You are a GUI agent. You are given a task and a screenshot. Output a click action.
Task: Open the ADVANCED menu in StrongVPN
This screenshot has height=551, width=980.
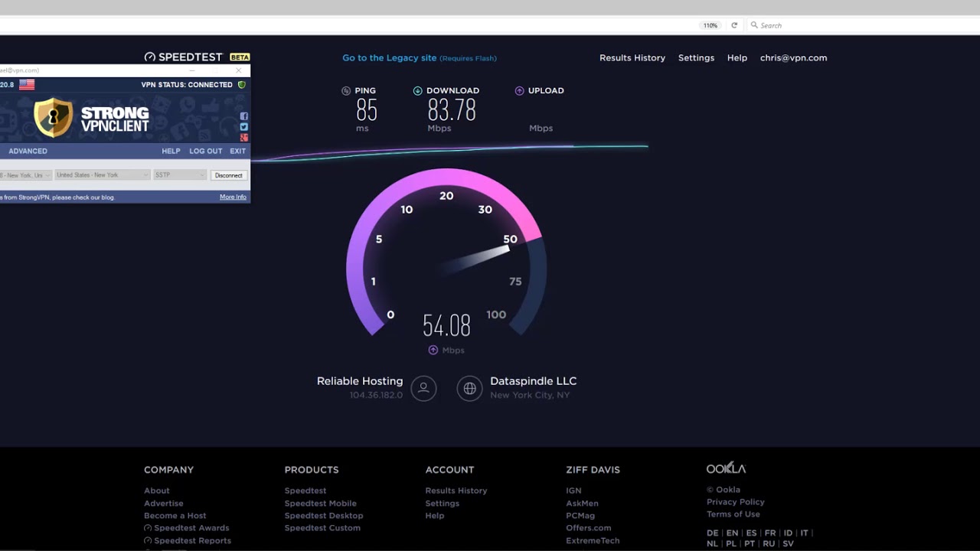pyautogui.click(x=28, y=151)
